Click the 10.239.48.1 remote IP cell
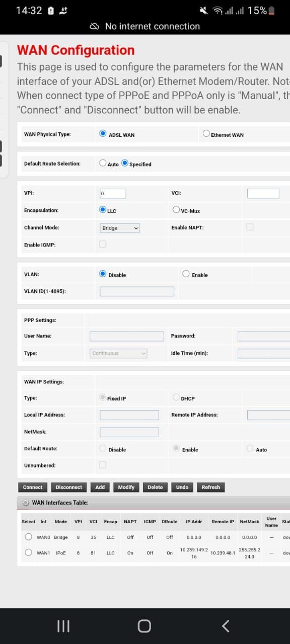This screenshot has width=290, height=644. point(223,553)
